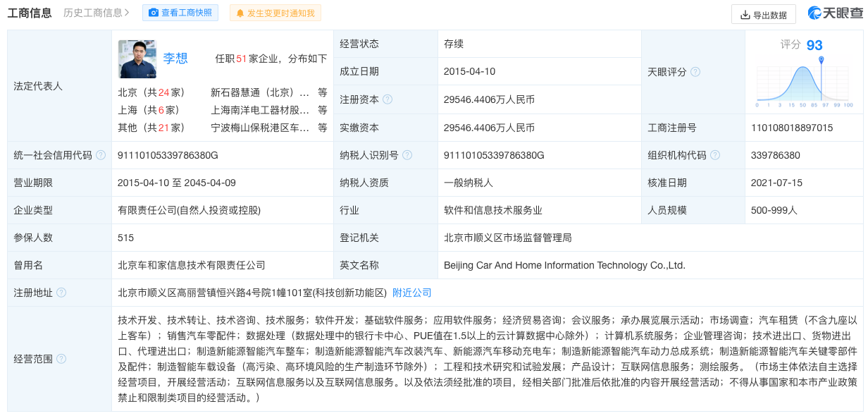Open 新石器慧通（北京）company entry
This screenshot has height=416, width=868.
(260, 92)
